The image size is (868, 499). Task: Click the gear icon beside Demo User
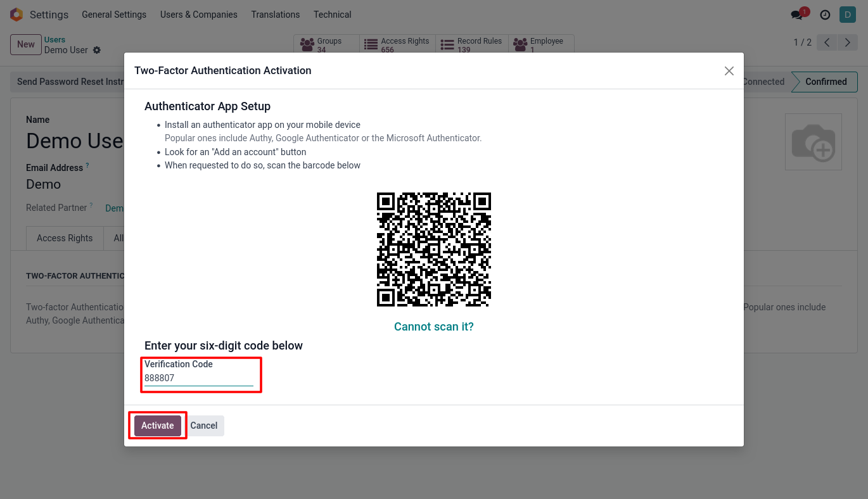tap(97, 50)
